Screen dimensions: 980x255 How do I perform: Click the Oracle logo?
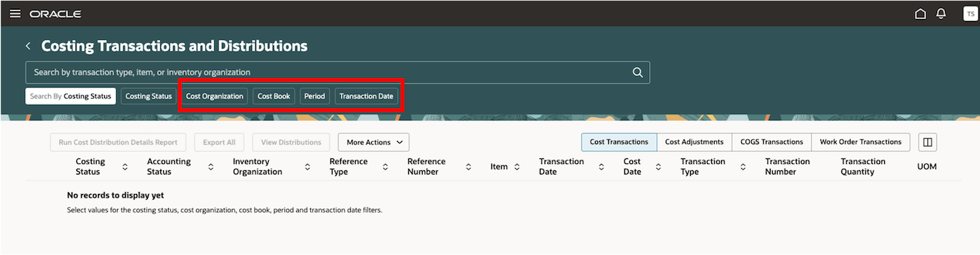55,14
